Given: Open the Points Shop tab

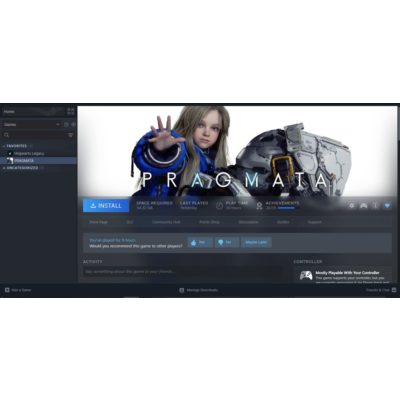Looking at the screenshot, I should click(x=209, y=222).
